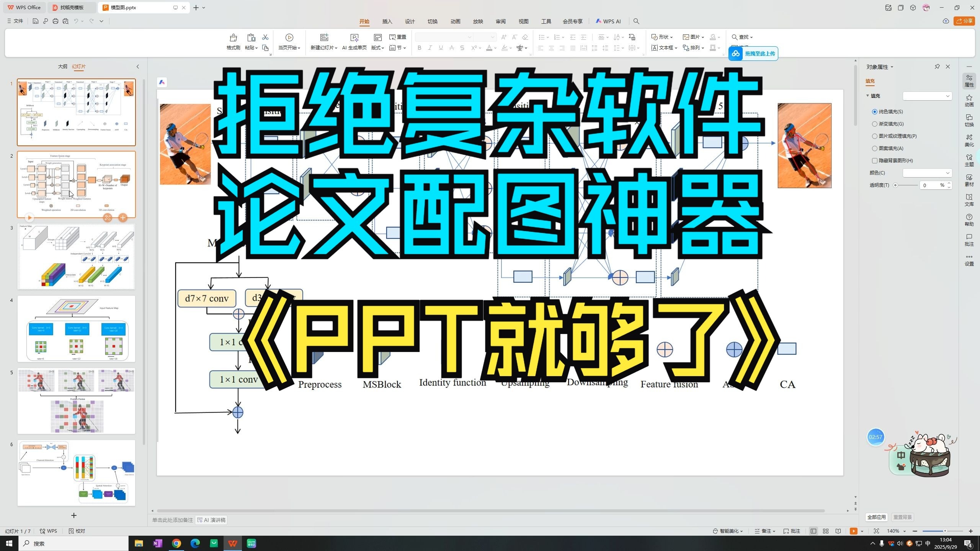The image size is (980, 551).
Task: Switch to slide sorter grid view
Action: pyautogui.click(x=826, y=531)
